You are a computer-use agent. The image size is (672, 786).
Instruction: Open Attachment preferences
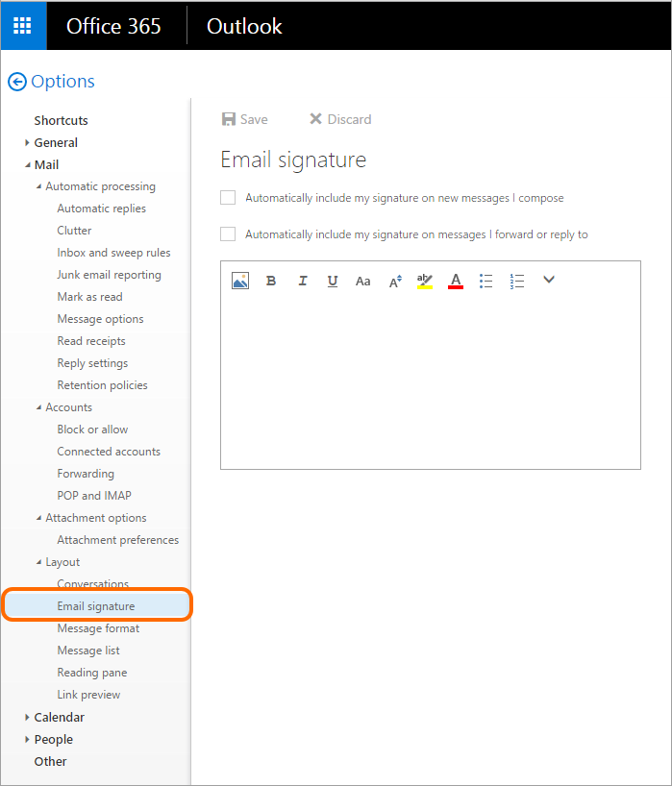point(118,540)
